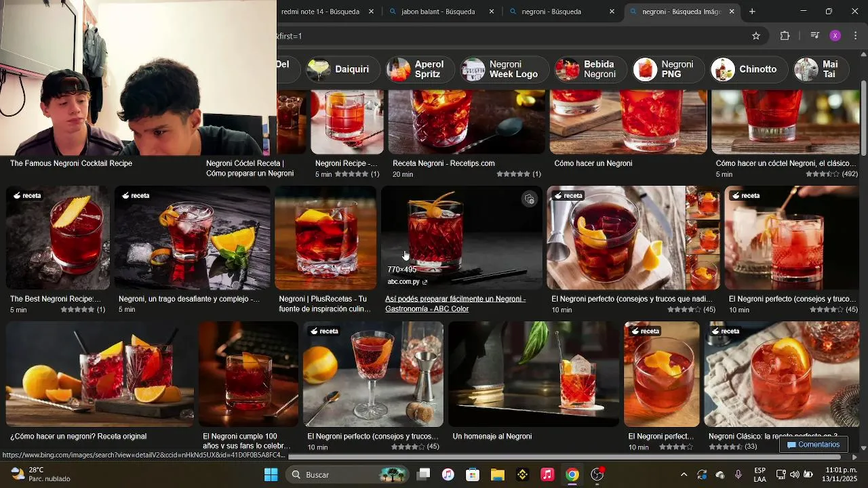Viewport: 868px width, 488px height.
Task: Open 'Un homenaje al Negroni' image thumbnail
Action: [534, 374]
